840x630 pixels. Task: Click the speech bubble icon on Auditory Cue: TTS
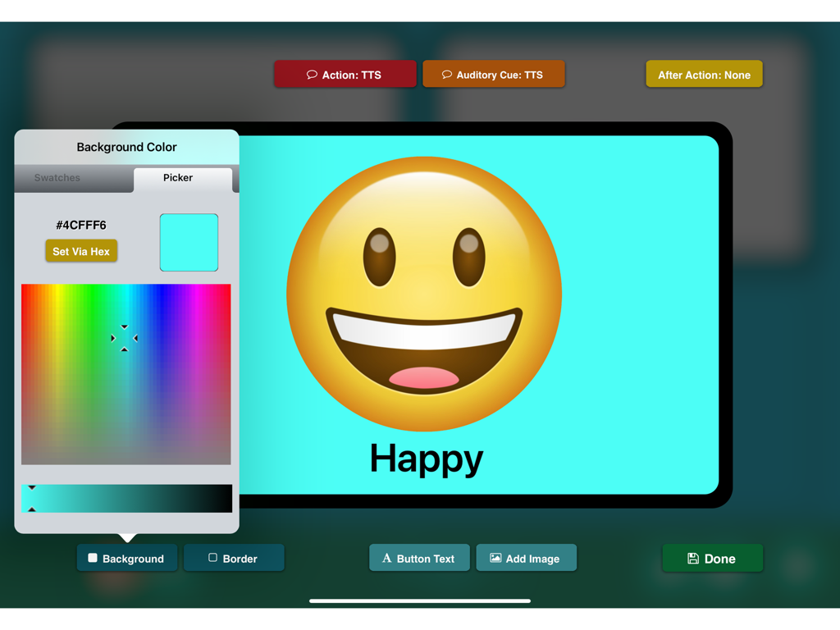click(x=446, y=74)
